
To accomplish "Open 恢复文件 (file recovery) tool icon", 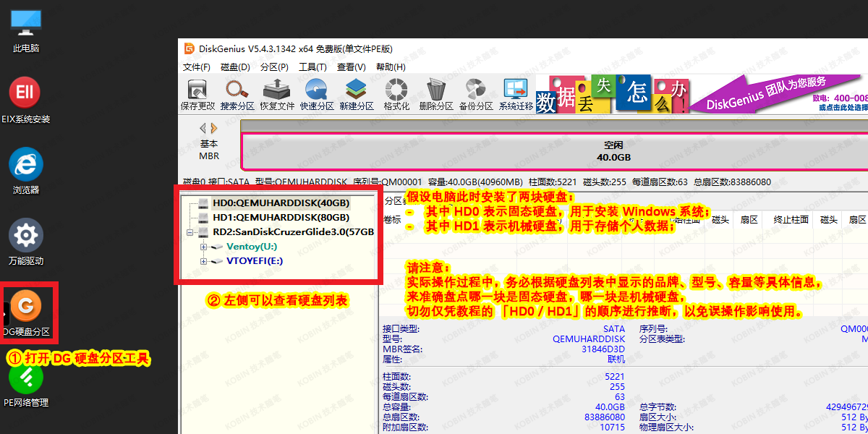I will (x=276, y=93).
